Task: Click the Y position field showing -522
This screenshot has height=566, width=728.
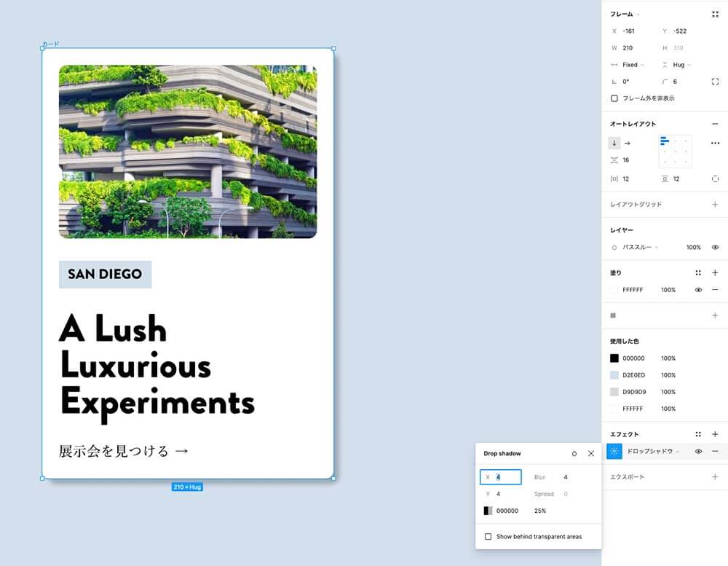Action: click(680, 31)
